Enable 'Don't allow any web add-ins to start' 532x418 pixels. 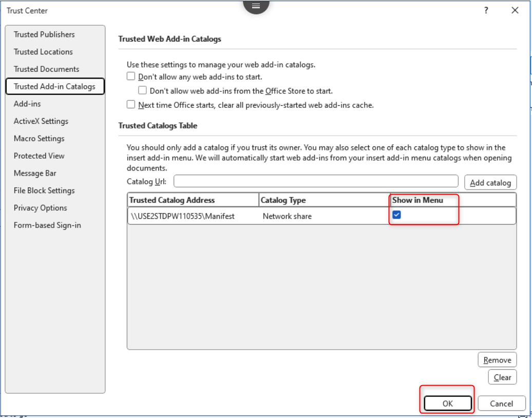click(x=131, y=75)
